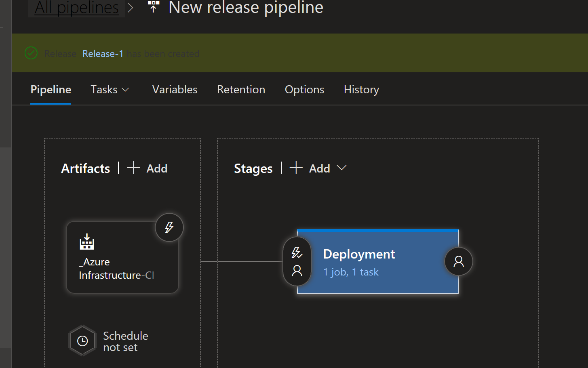
Task: Open the 1 job, 1 task link
Action: 351,272
